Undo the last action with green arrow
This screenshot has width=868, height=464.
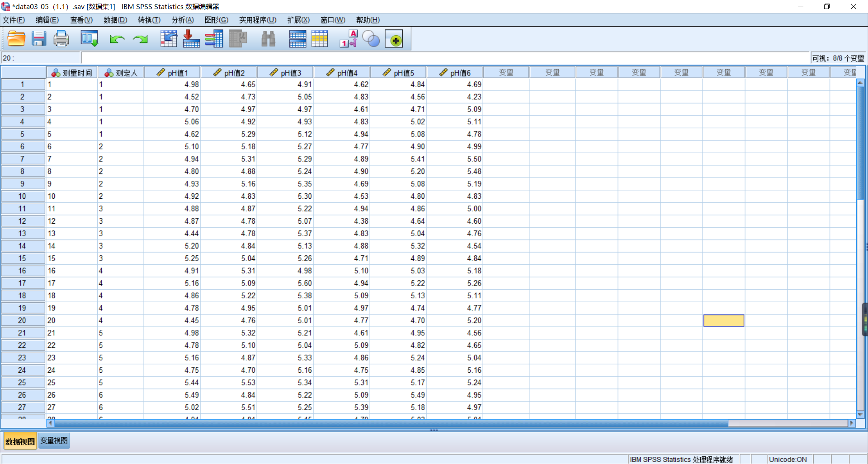117,39
